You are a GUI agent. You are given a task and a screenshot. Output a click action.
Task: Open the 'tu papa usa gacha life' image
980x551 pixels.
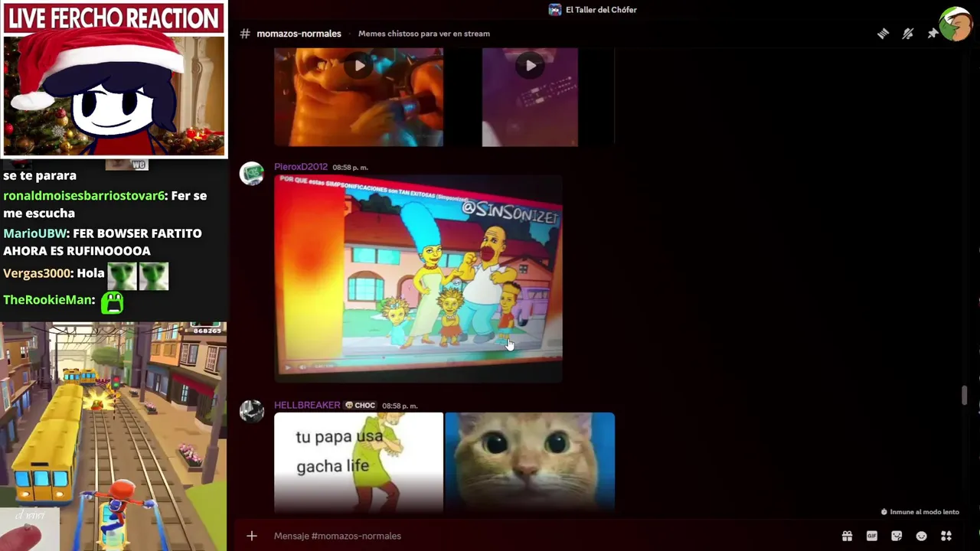tap(359, 462)
